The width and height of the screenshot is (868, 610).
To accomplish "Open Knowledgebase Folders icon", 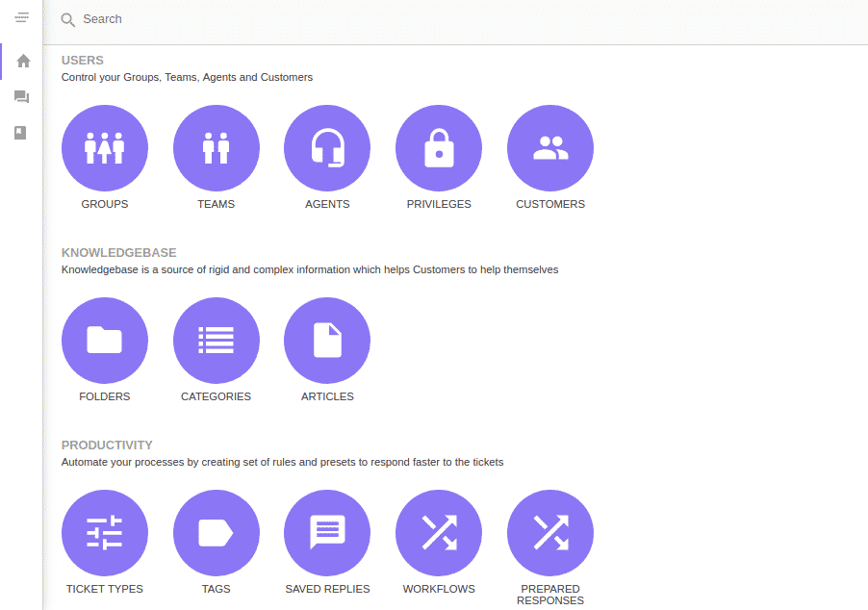I will (x=105, y=341).
